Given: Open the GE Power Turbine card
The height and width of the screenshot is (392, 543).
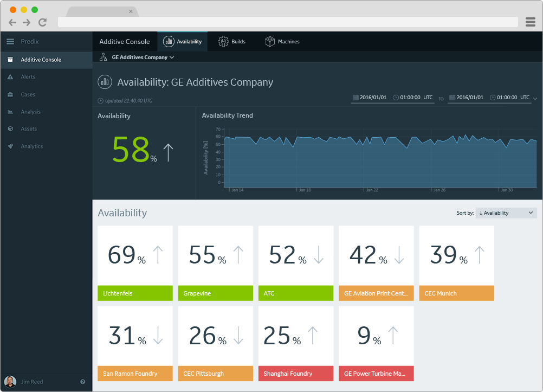Looking at the screenshot, I should pos(376,344).
